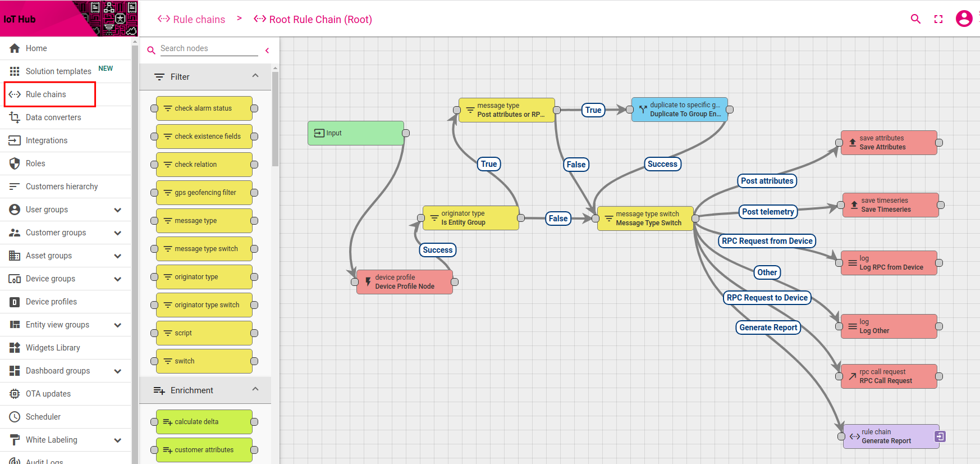Screen dimensions: 980x464
Task: Click the Solution templates grid icon
Action: tap(15, 71)
